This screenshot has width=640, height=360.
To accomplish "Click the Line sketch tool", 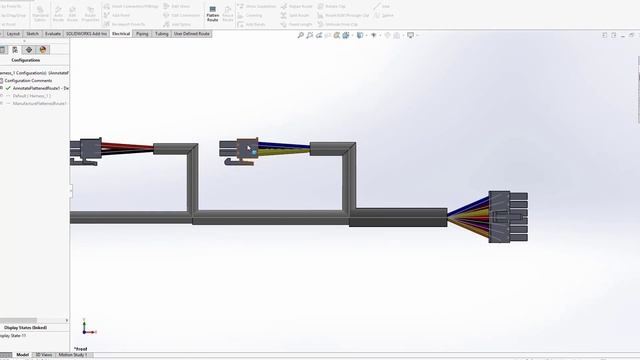I will pos(382,6).
